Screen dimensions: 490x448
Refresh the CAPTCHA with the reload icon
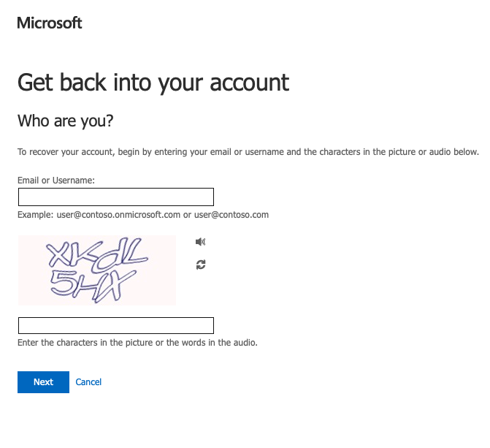(x=201, y=265)
